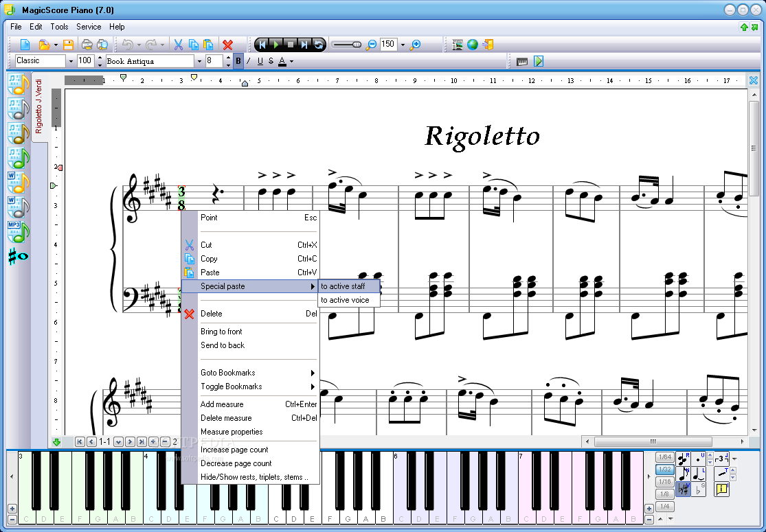The image size is (766, 532).
Task: Start playback of the score
Action: 276,45
